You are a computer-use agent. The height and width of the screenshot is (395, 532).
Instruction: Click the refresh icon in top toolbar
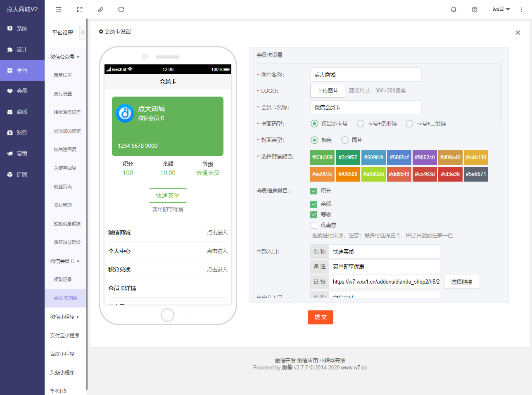121,9
